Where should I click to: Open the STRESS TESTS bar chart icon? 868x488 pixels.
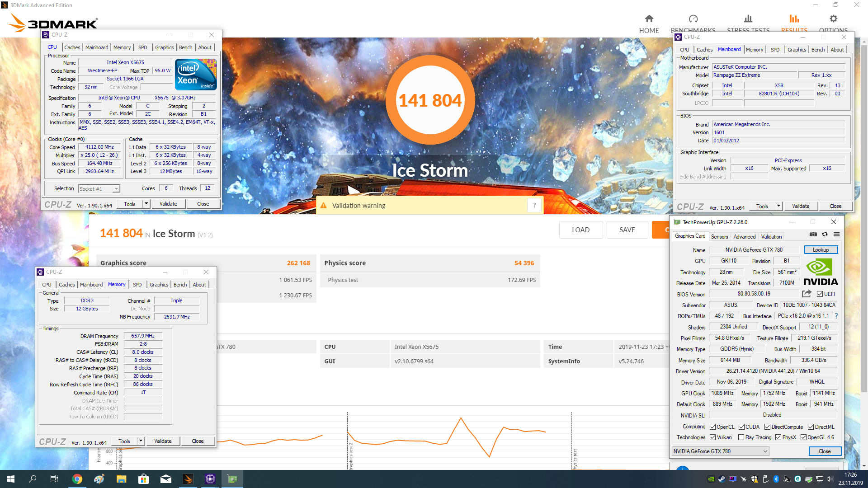(748, 19)
